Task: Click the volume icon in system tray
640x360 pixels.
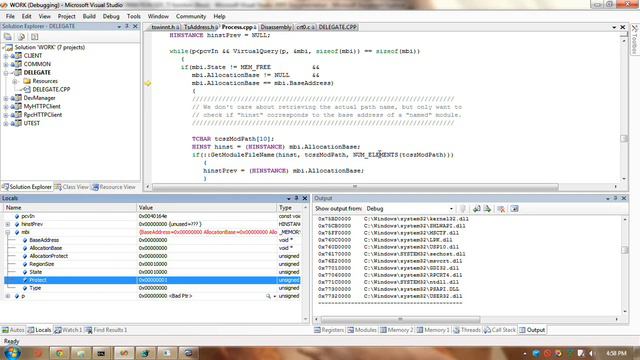Action: pyautogui.click(x=591, y=353)
